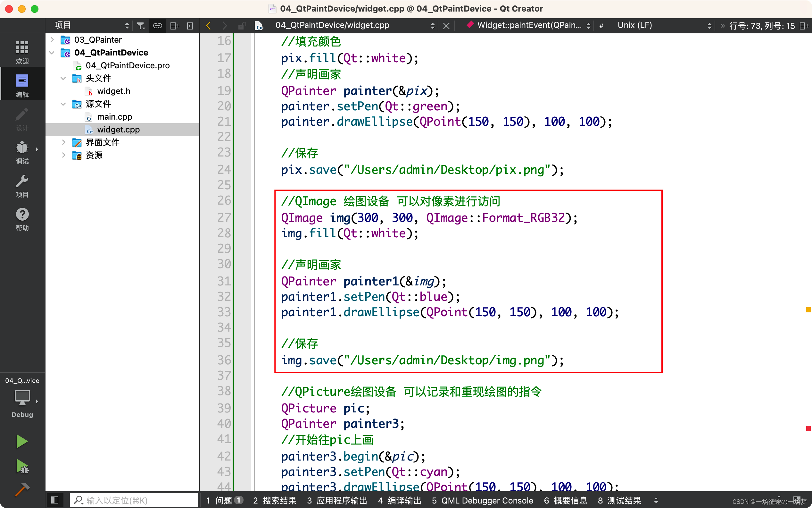812x508 pixels.
Task: Toggle synchronize with editor link icon
Action: pos(157,26)
